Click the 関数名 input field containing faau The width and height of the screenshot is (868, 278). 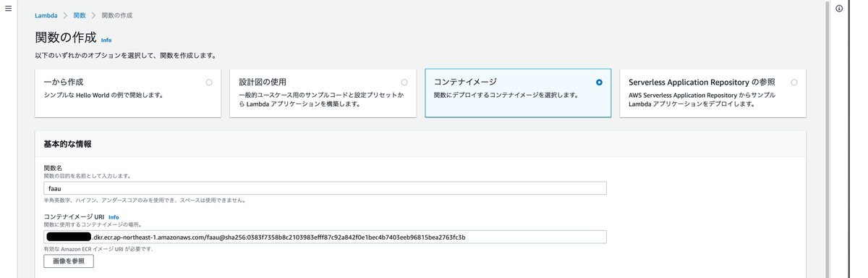tap(325, 188)
